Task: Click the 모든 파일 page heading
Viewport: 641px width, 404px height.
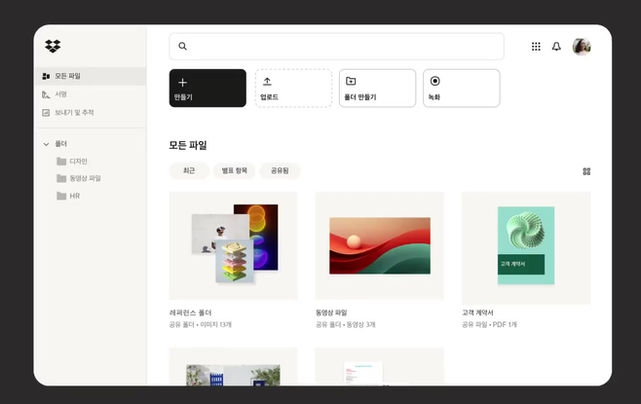Action: coord(188,145)
